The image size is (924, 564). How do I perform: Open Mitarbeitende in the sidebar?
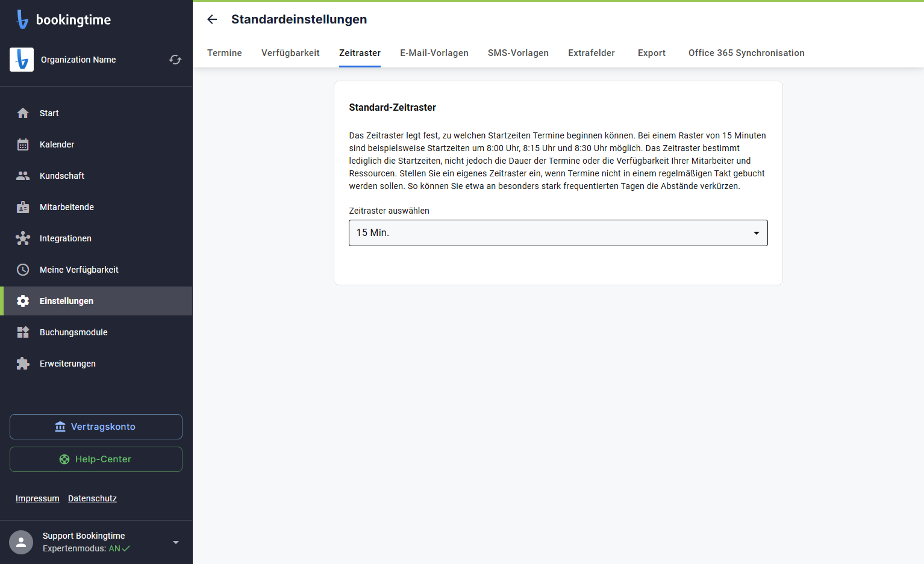pos(96,207)
